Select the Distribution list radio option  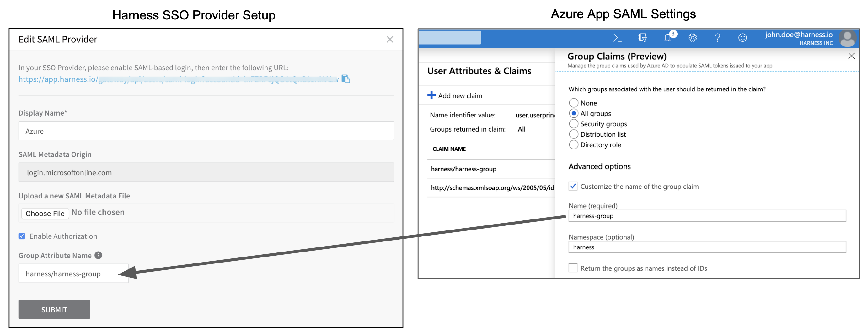(x=574, y=134)
